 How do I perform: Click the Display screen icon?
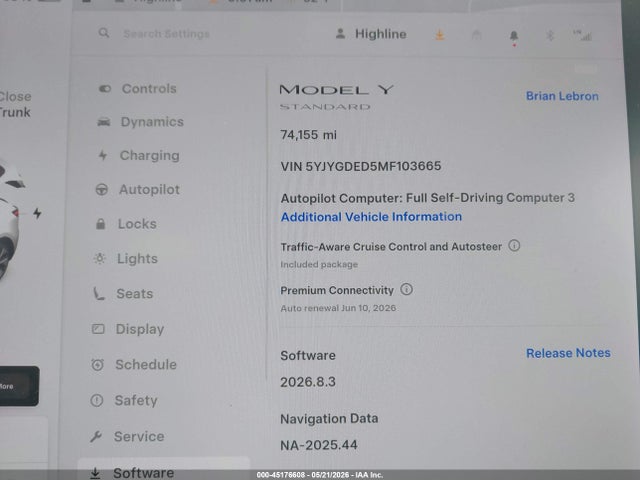[98, 329]
